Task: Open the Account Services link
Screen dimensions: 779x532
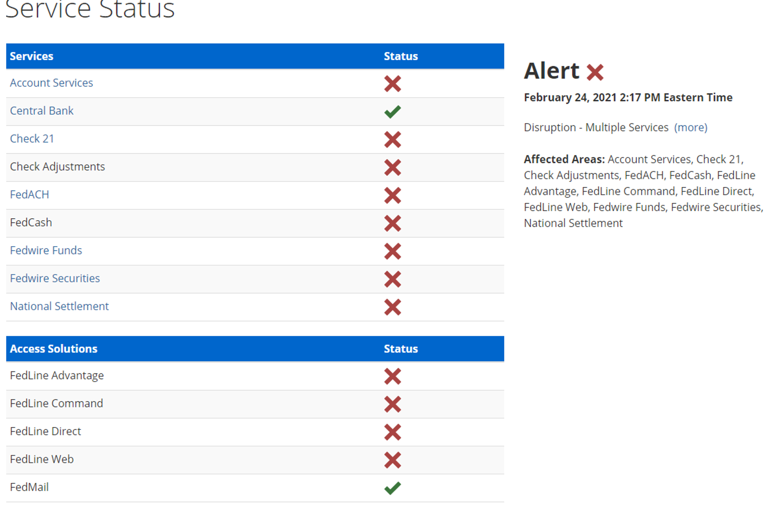Action: [52, 83]
